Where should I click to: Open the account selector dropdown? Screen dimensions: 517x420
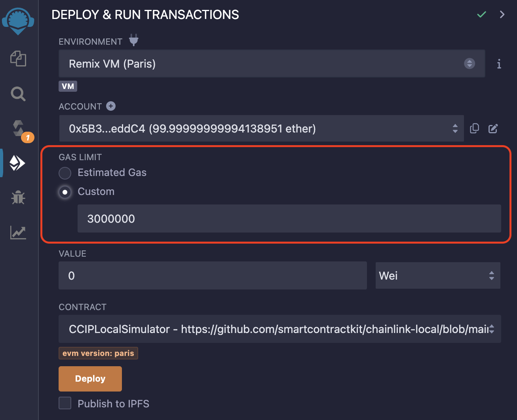[x=261, y=129]
